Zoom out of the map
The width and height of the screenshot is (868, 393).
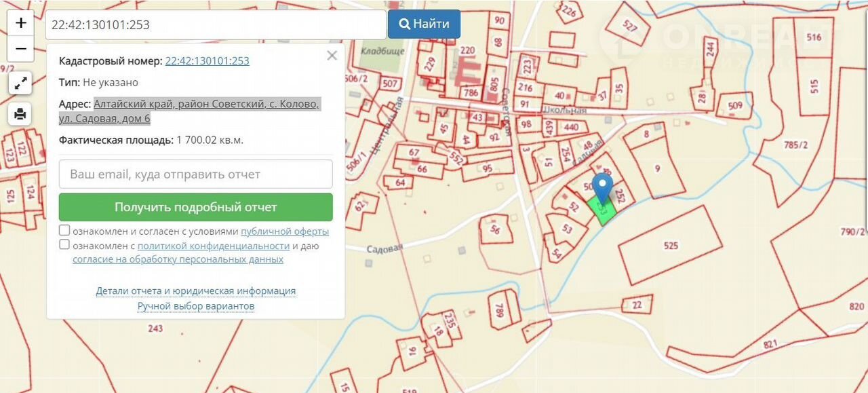[x=21, y=49]
